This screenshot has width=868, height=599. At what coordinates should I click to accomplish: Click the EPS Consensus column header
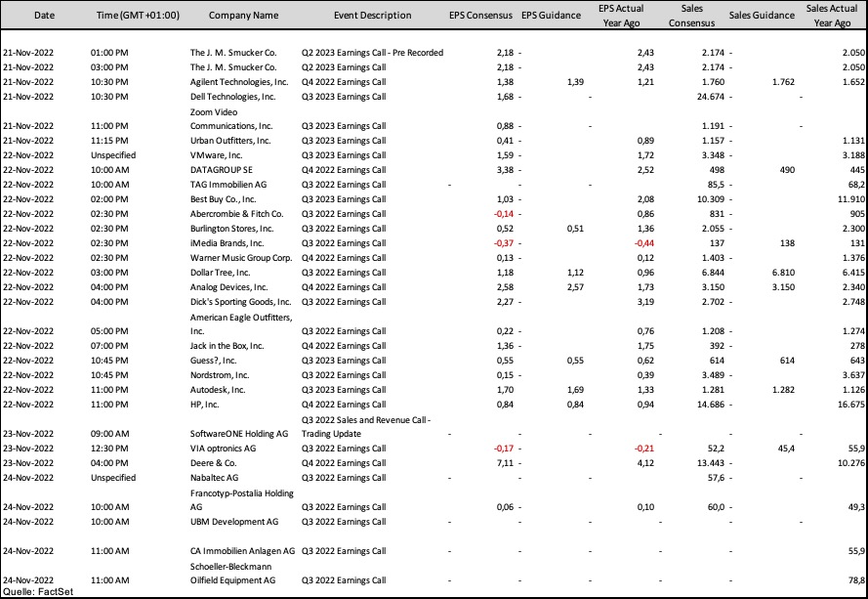(x=480, y=16)
